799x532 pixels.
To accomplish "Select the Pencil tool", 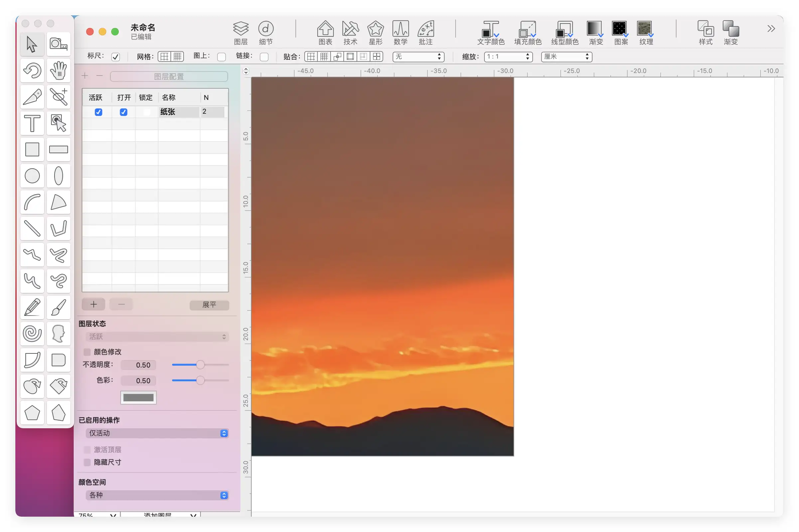I will click(32, 307).
